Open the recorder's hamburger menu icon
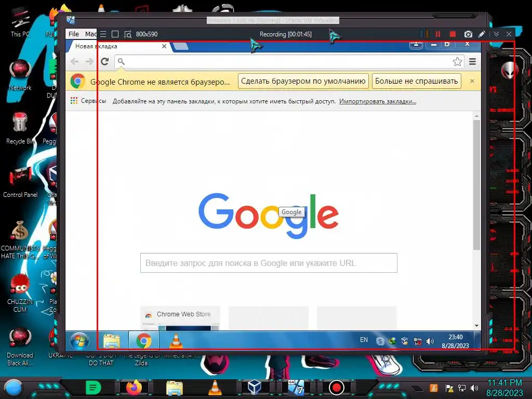 click(103, 34)
